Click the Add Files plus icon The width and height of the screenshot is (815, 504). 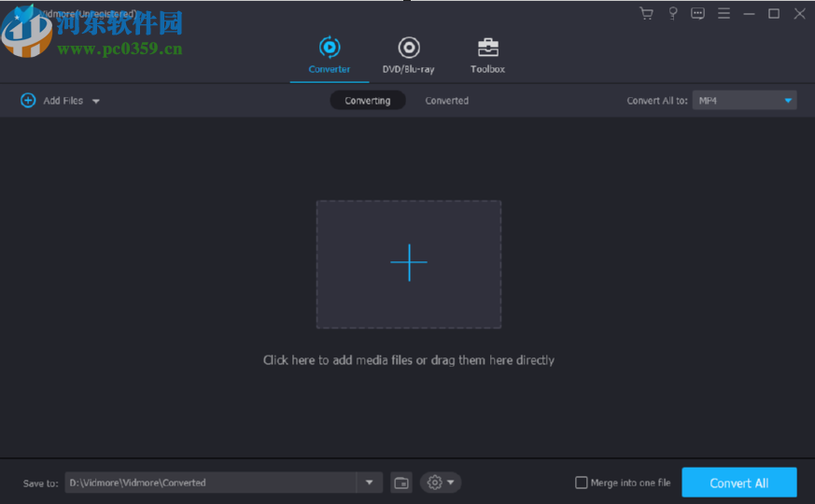[28, 100]
